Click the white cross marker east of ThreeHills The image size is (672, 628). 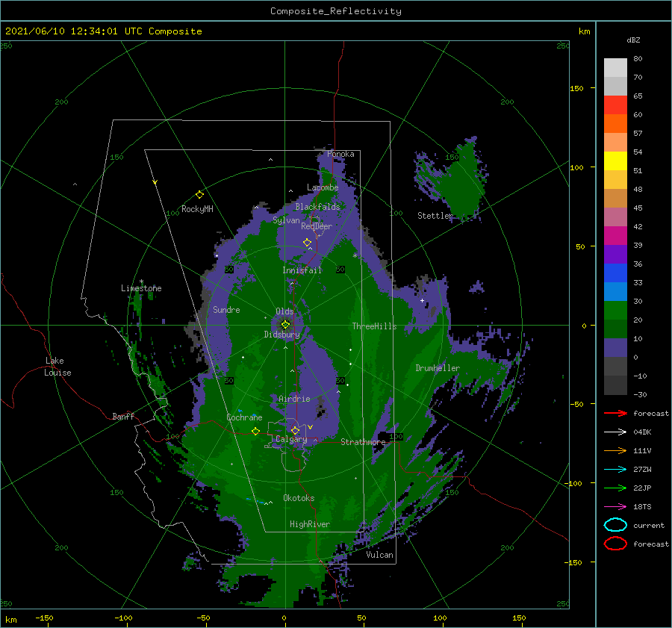pos(422,300)
